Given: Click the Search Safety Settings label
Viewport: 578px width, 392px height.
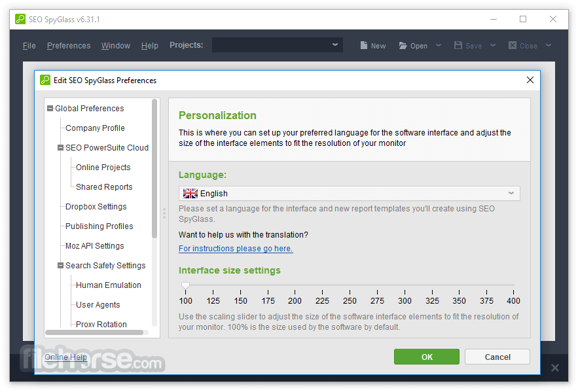Looking at the screenshot, I should click(105, 265).
